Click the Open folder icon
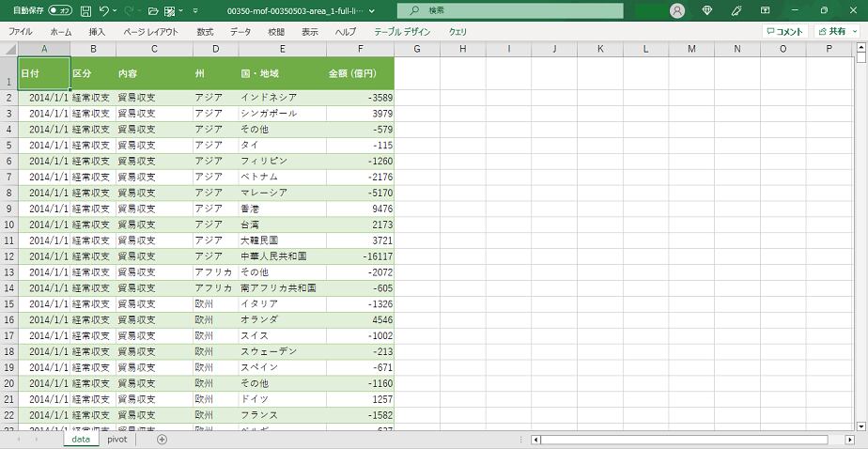 [153, 10]
